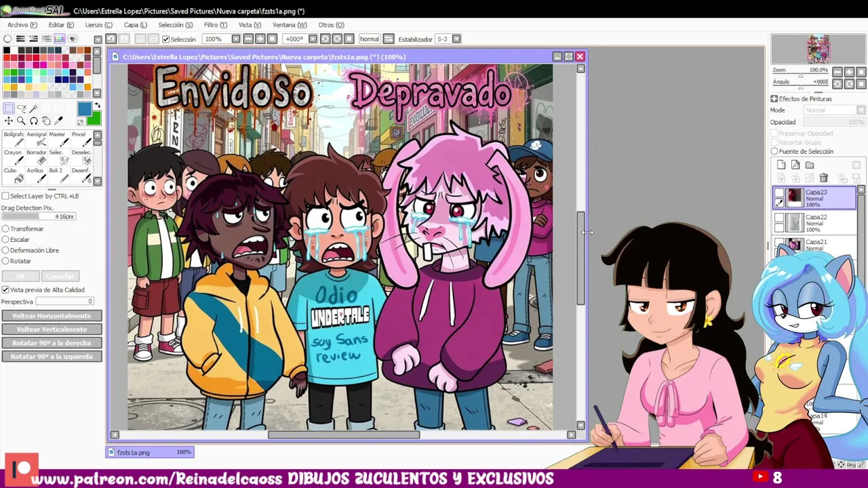Switch to the fzsts1a.png document tab
Image resolution: width=868 pixels, height=488 pixels.
coord(151,452)
